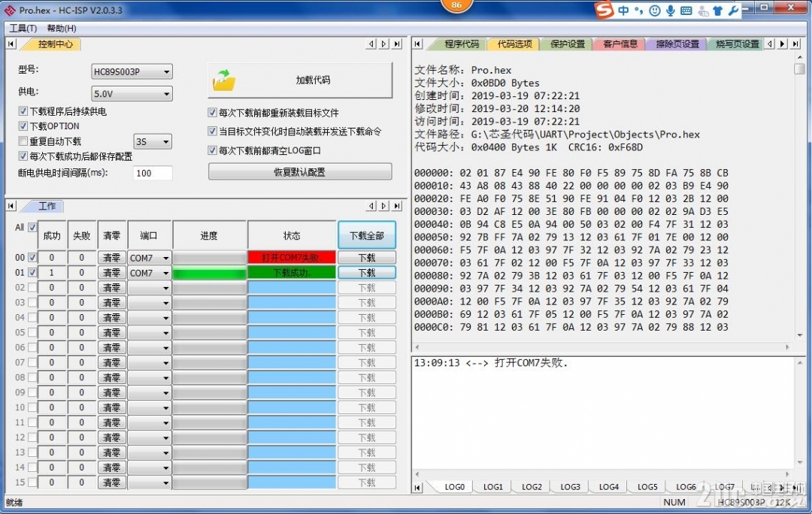Toggle Chinese input mode 中 icon
This screenshot has height=514, width=812.
(623, 11)
